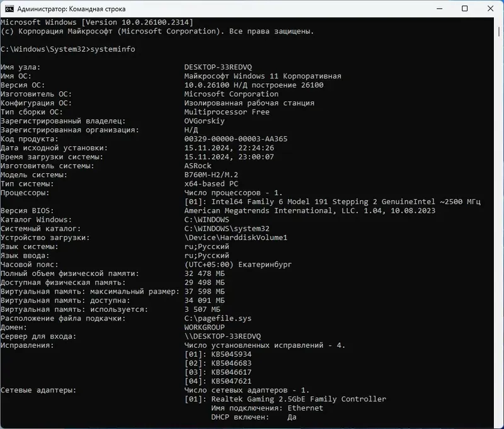The height and width of the screenshot is (429, 504).
Task: Click the 'Расположение файла подкачки:' label
Action: coord(63,319)
